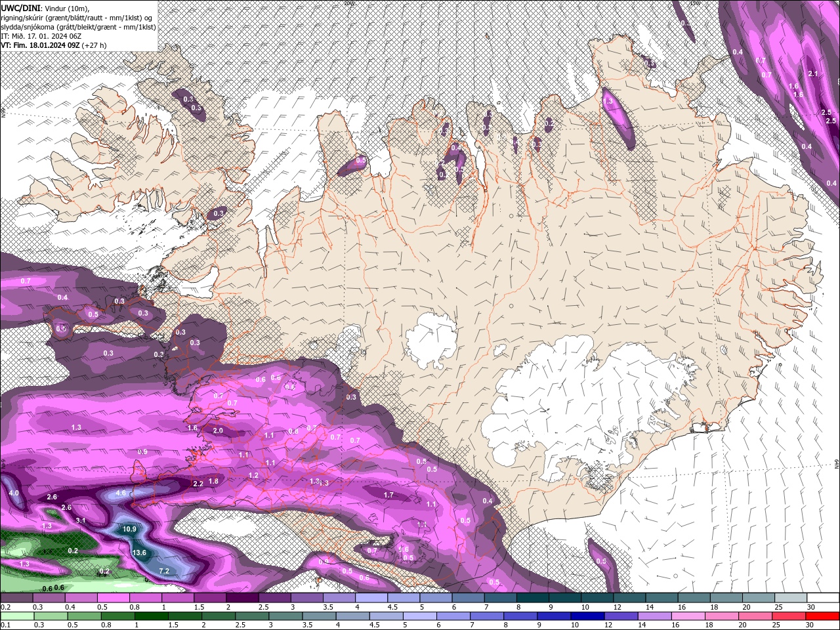Viewport: 840px width, 630px height.
Task: Click the 4.6 precipitation value on the map
Action: pos(121,493)
